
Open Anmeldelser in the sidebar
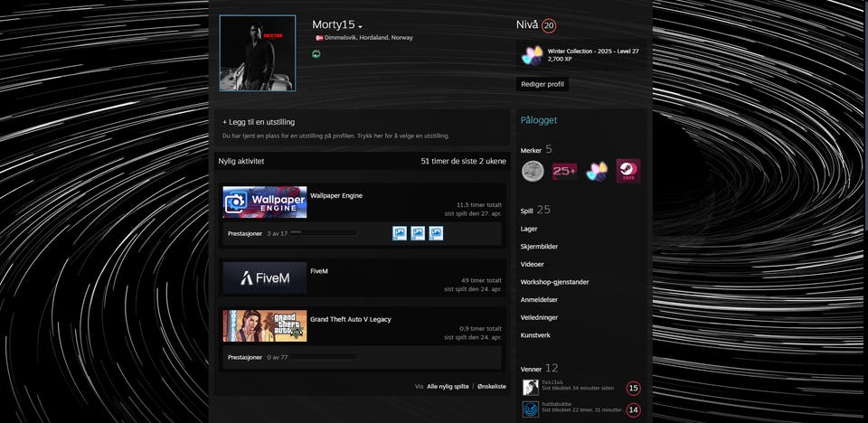click(x=539, y=299)
